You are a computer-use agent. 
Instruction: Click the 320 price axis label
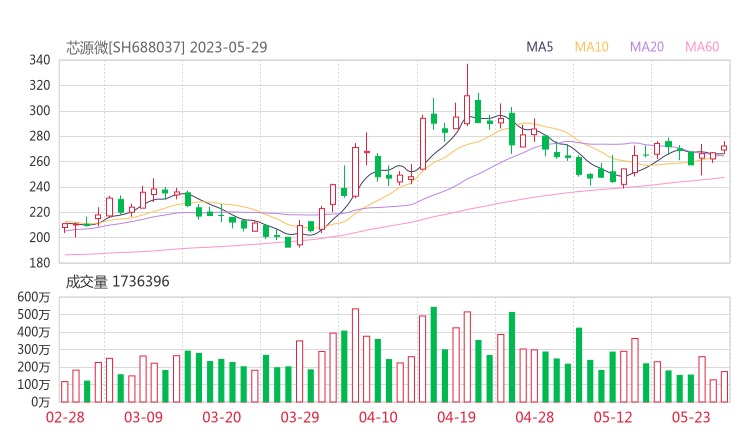40,86
